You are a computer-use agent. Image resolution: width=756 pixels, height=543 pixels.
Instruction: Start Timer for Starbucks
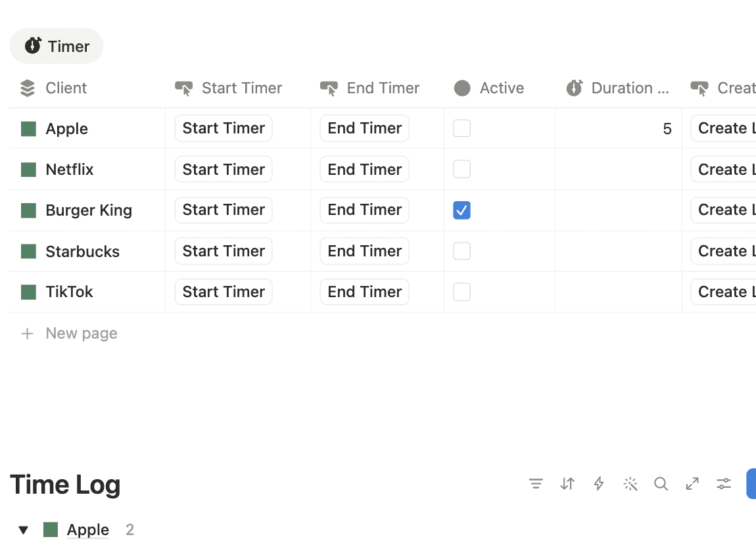tap(224, 250)
